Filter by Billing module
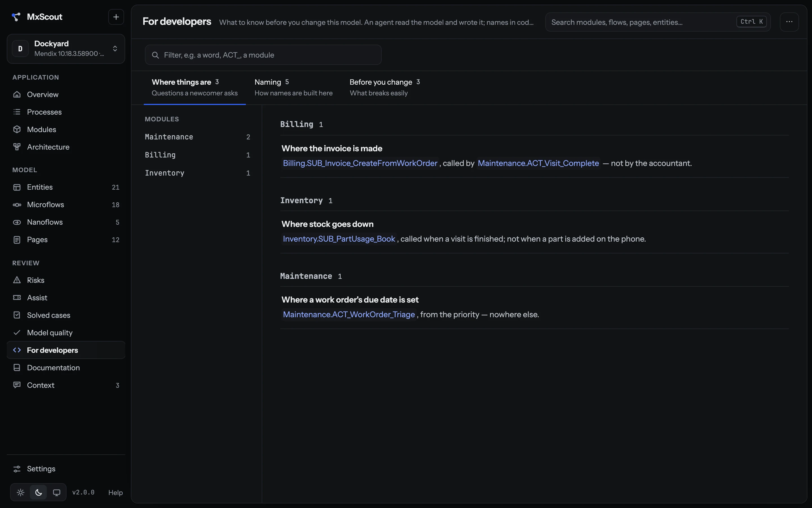Image resolution: width=812 pixels, height=508 pixels. click(198, 155)
